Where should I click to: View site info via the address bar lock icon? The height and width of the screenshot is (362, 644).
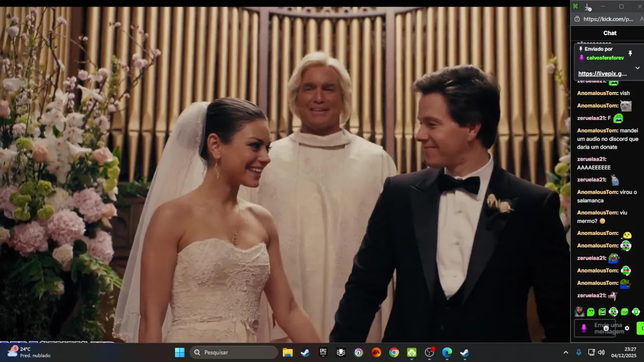[577, 19]
